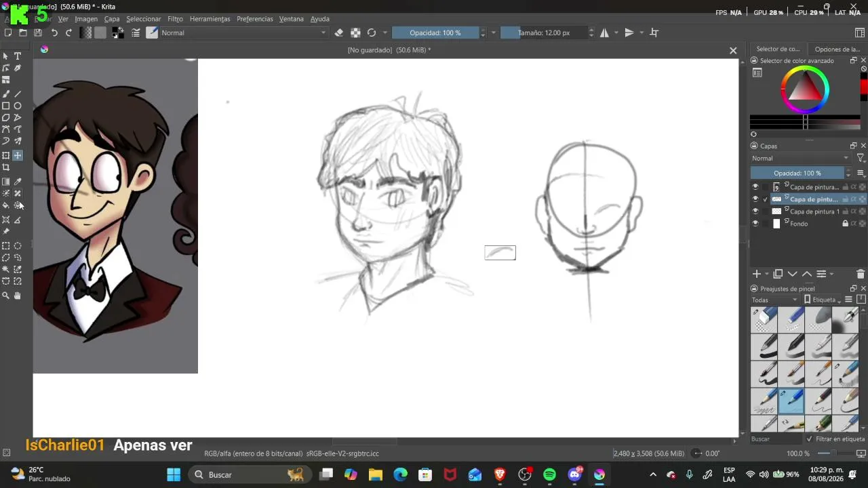Open the Todas brush tag dropdown
Viewport: 868px width, 488px height.
[776, 300]
